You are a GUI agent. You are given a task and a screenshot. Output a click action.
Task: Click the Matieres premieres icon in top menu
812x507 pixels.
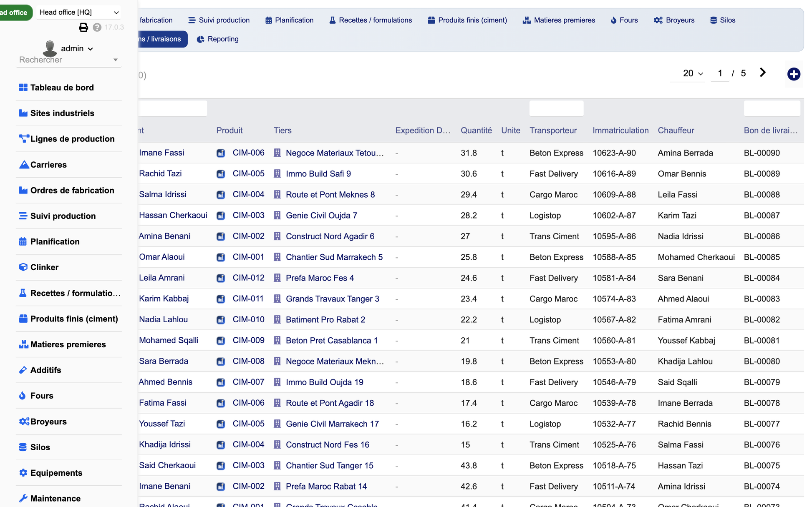(527, 20)
